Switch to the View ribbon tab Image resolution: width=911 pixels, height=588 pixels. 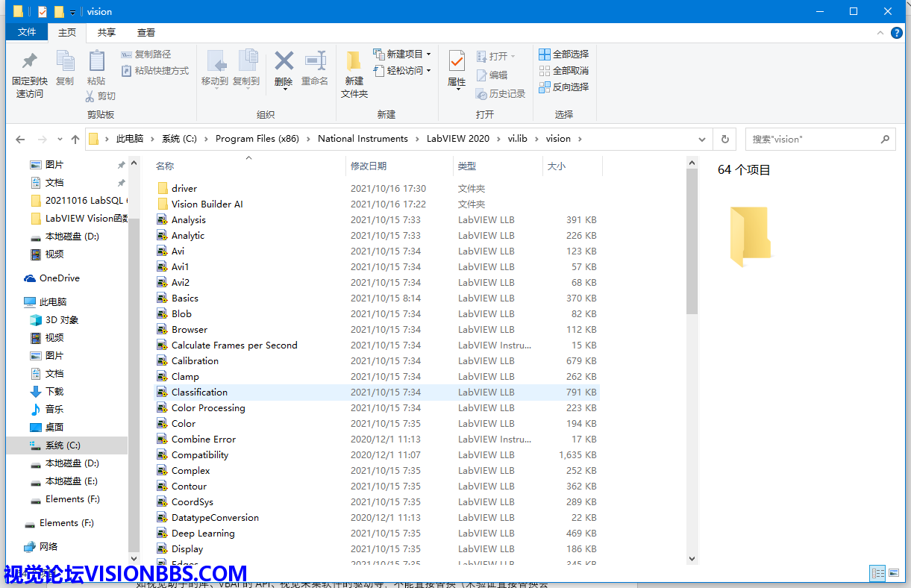click(146, 32)
